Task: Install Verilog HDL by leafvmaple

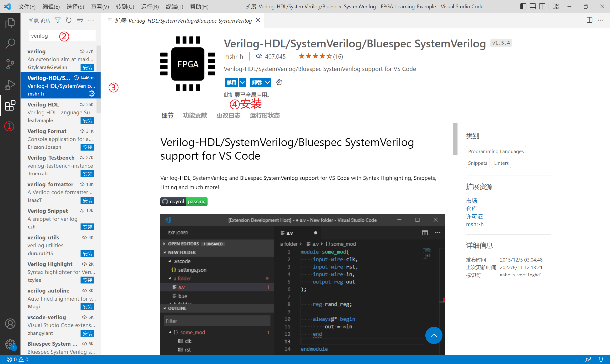Action: (87, 121)
